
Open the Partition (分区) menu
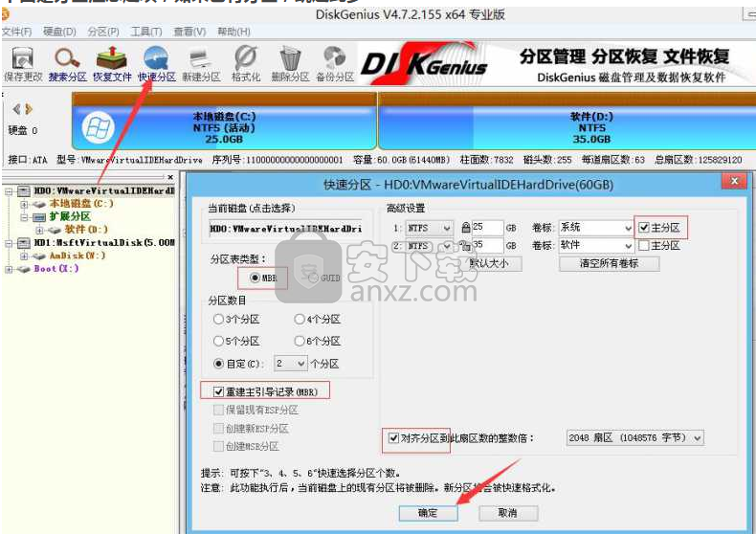tap(103, 32)
